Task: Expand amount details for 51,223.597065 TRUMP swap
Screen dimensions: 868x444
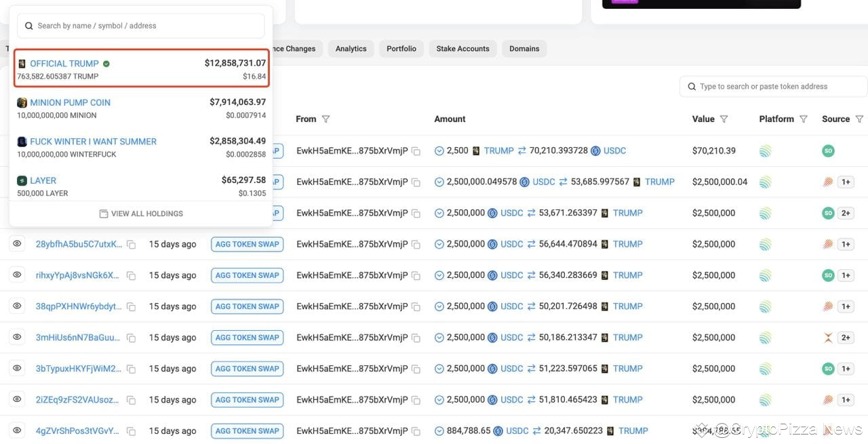Action: pyautogui.click(x=439, y=369)
